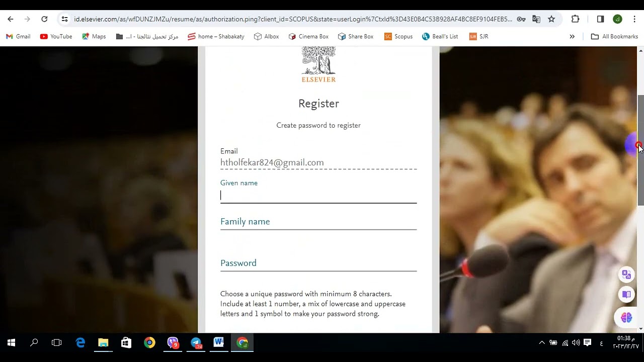Bookmark this page with the star
Screen dimensions: 644x362
[x=551, y=19]
